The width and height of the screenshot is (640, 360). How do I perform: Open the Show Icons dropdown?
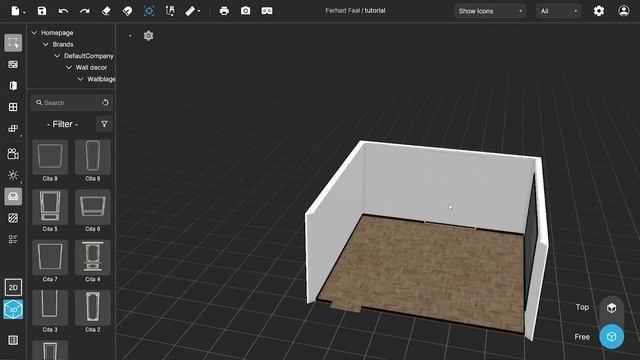[490, 11]
